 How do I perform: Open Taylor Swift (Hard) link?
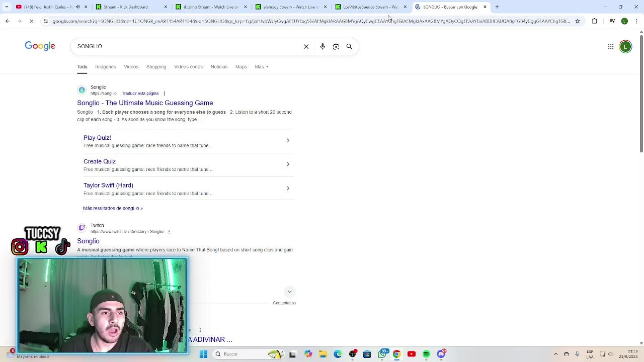click(x=108, y=186)
